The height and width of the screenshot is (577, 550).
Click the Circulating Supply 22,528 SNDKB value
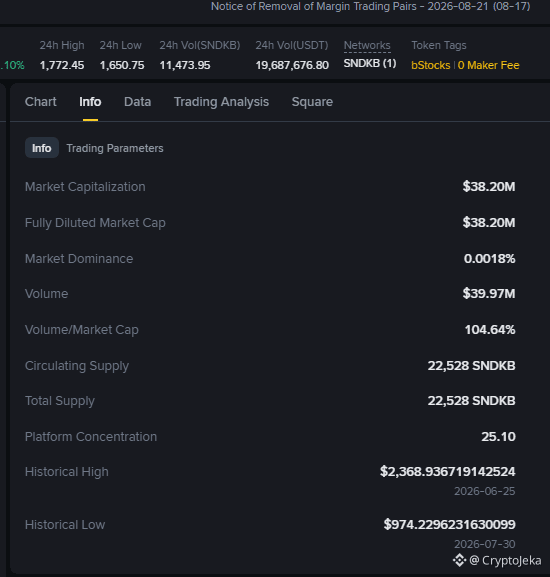[472, 366]
